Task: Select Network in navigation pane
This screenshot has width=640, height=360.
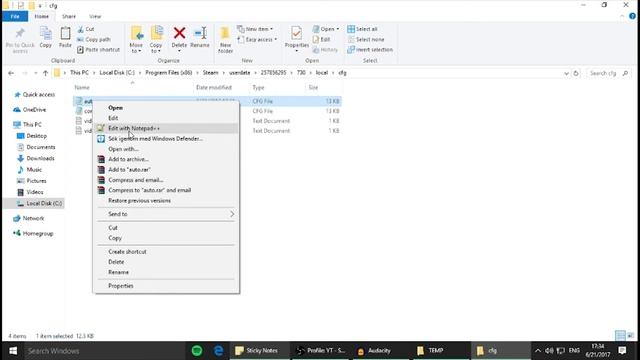Action: point(29,218)
